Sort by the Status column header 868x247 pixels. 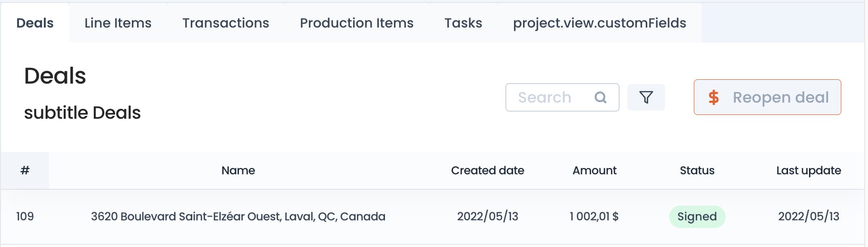click(697, 171)
